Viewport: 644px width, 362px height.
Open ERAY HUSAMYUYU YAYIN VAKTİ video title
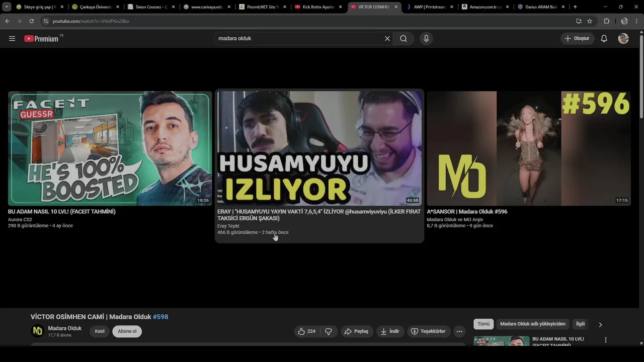coord(319,215)
